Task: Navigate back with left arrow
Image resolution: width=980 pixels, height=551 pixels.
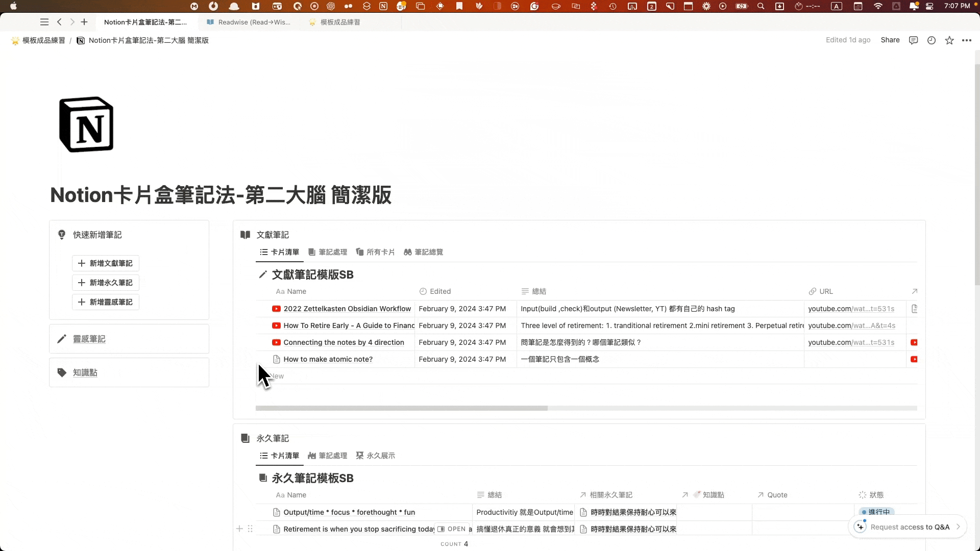Action: [x=60, y=22]
